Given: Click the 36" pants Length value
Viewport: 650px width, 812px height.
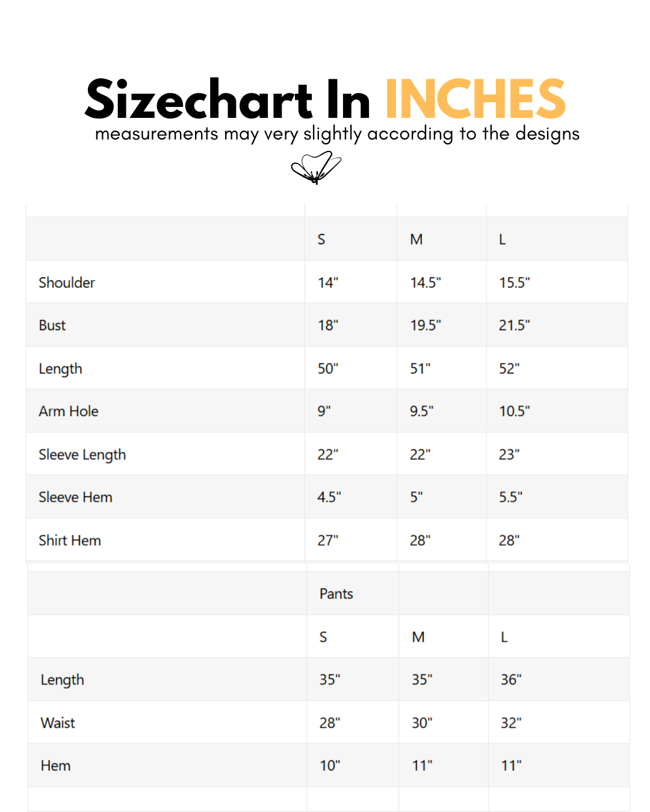Looking at the screenshot, I should tap(511, 680).
